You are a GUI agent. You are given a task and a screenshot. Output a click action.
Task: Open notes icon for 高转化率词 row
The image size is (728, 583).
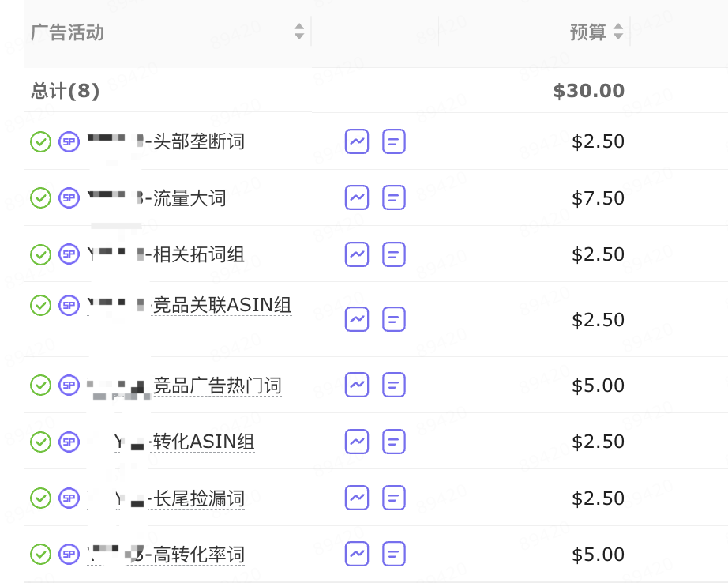click(394, 555)
